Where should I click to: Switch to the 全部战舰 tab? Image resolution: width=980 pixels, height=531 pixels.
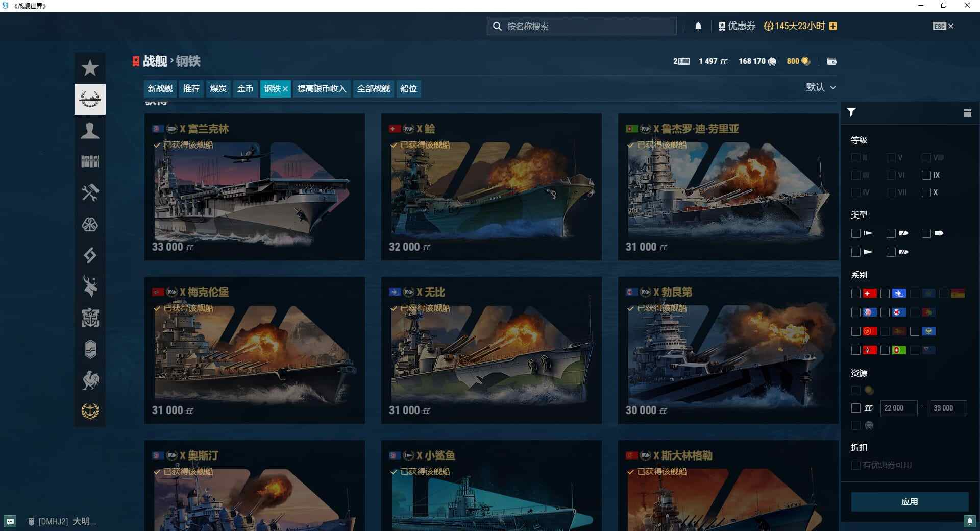373,88
